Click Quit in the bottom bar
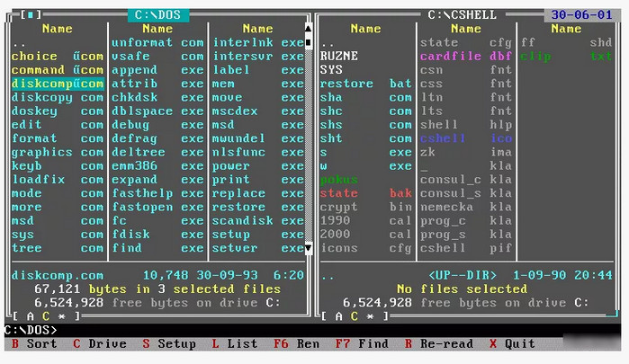 pos(512,344)
